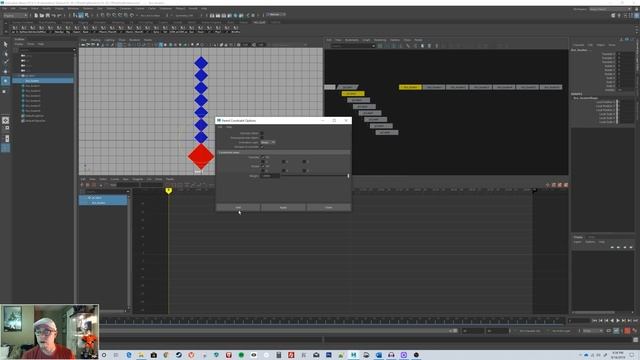Toggle Rotate Y checkbox in constraint dialog
Image resolution: width=640 pixels, height=360 pixels.
pyautogui.click(x=284, y=171)
